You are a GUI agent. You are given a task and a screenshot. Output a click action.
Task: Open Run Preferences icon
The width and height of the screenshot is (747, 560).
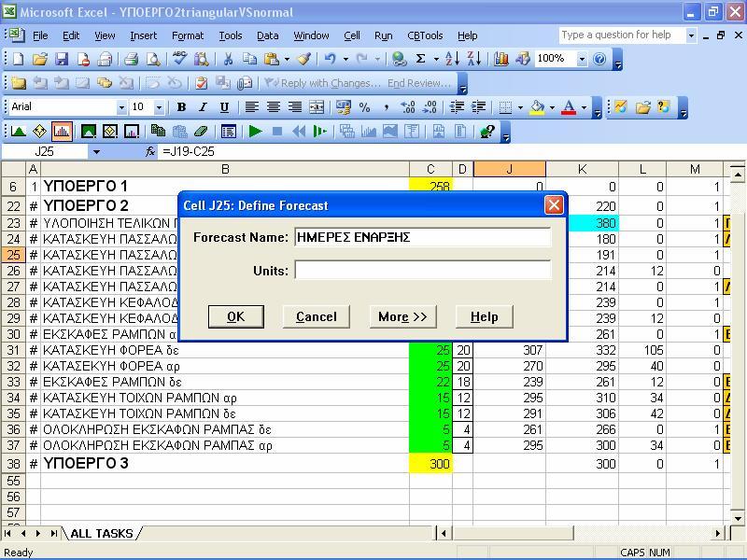coord(229,132)
